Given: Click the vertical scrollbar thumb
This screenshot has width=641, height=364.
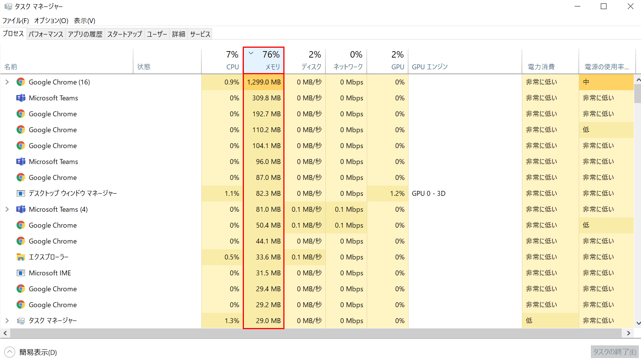Looking at the screenshot, I should 638,93.
